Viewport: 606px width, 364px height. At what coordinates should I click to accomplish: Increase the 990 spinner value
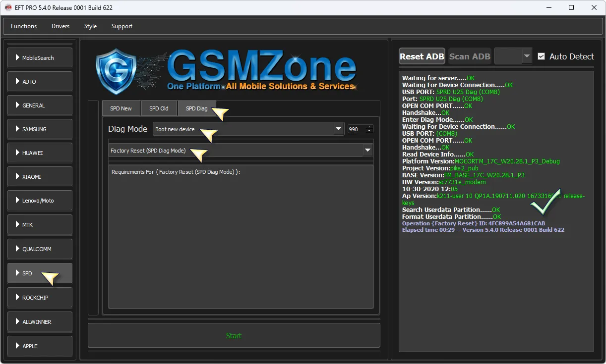tap(369, 127)
